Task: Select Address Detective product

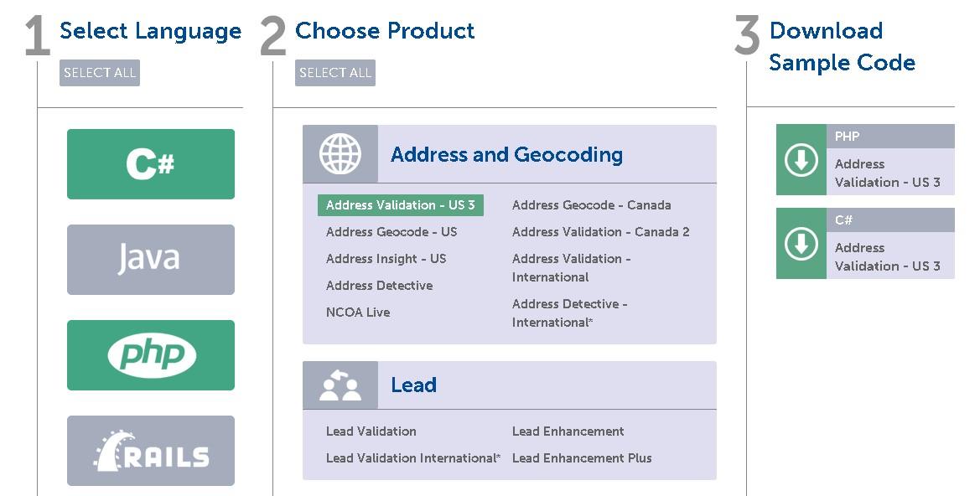Action: 379,286
